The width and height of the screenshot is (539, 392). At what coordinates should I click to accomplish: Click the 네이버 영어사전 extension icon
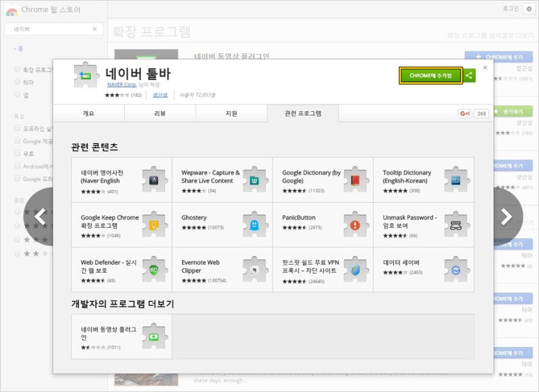(x=154, y=180)
